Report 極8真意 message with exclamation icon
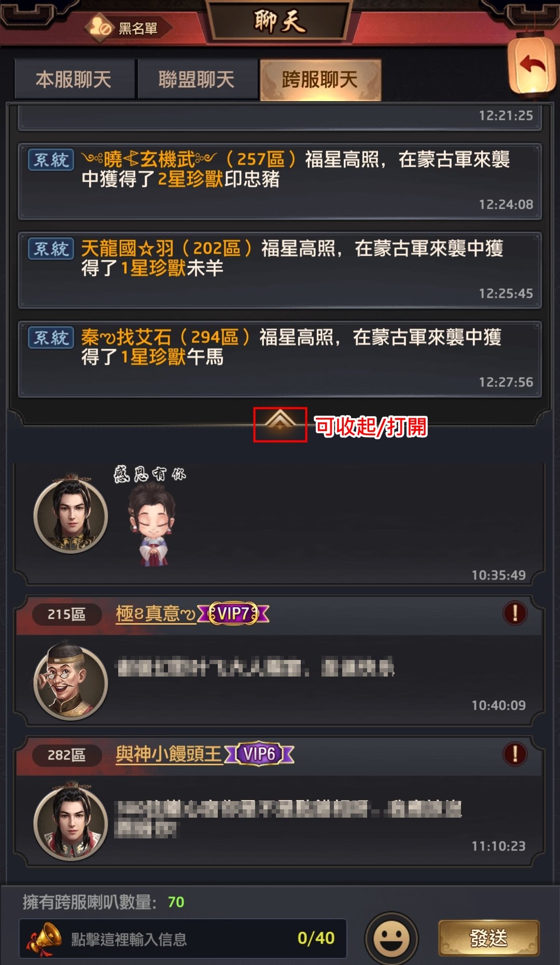The width and height of the screenshot is (560, 965). pyautogui.click(x=514, y=613)
